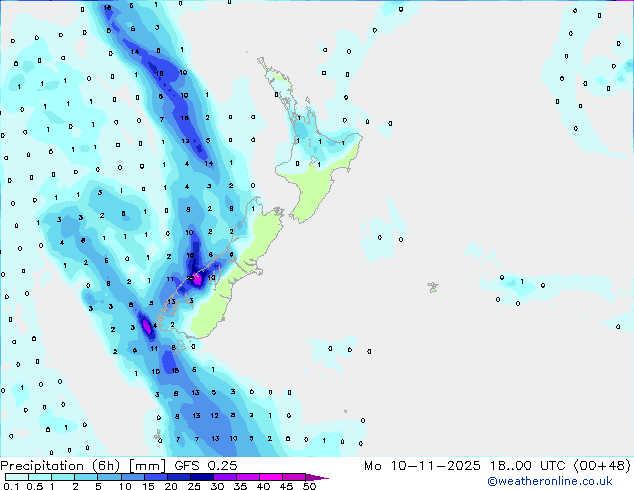This screenshot has width=634, height=490.
Task: Click the date 'Mo 10-11-2025' text
Action: [422, 466]
